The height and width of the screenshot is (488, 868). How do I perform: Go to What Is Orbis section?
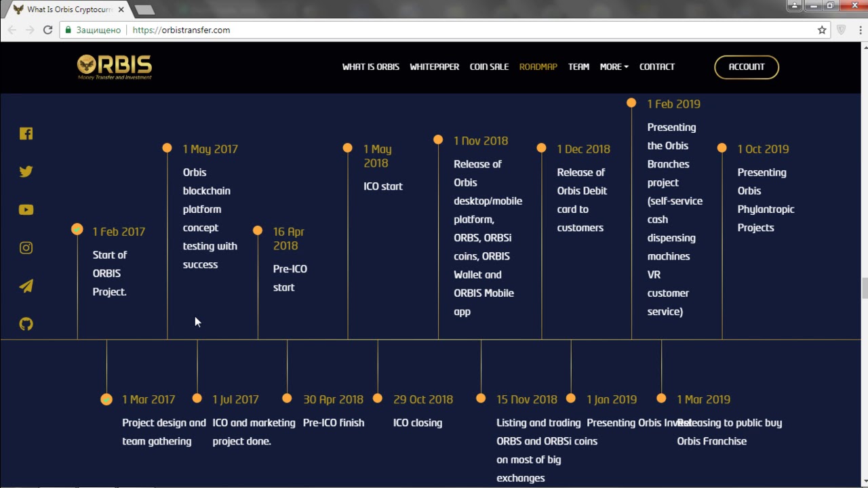pos(371,66)
